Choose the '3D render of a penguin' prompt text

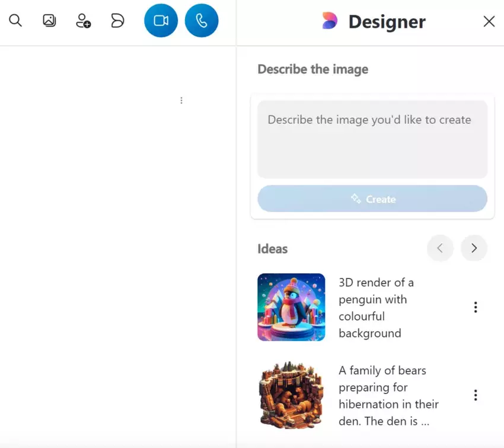tap(376, 308)
